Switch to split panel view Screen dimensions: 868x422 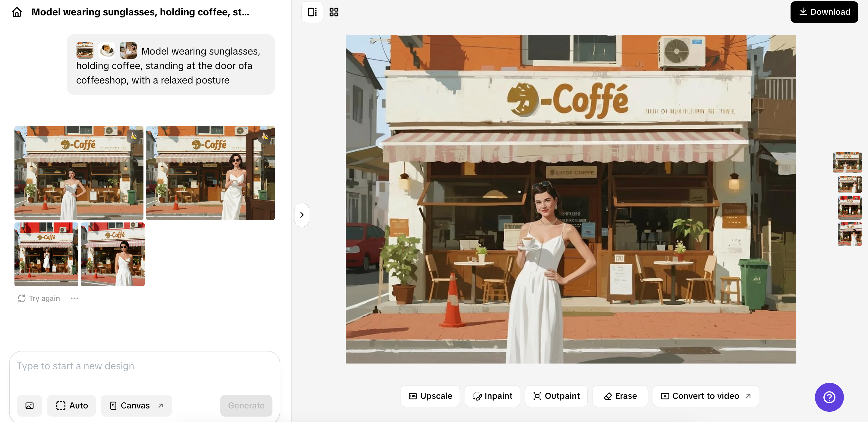click(x=312, y=12)
